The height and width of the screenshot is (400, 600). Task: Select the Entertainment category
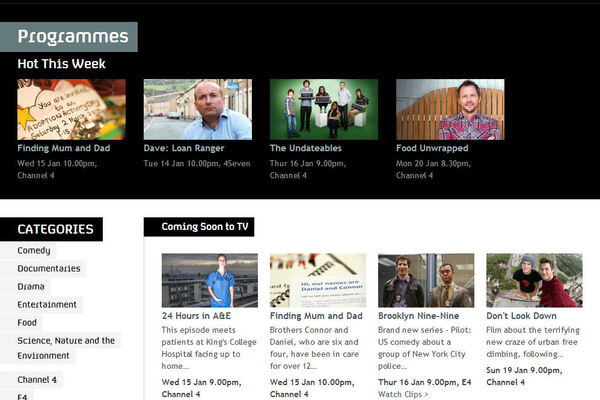[x=47, y=304]
